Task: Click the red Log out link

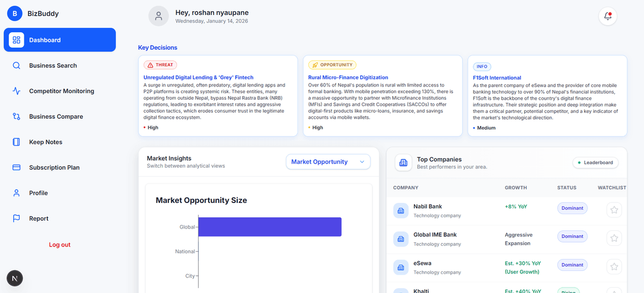Action: point(60,245)
